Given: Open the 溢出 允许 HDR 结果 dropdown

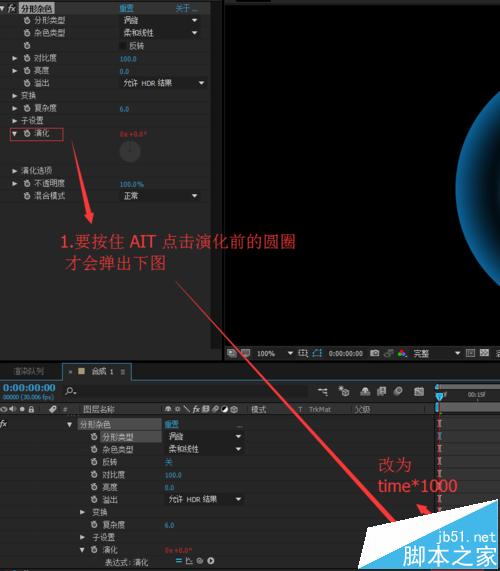Looking at the screenshot, I should click(163, 83).
